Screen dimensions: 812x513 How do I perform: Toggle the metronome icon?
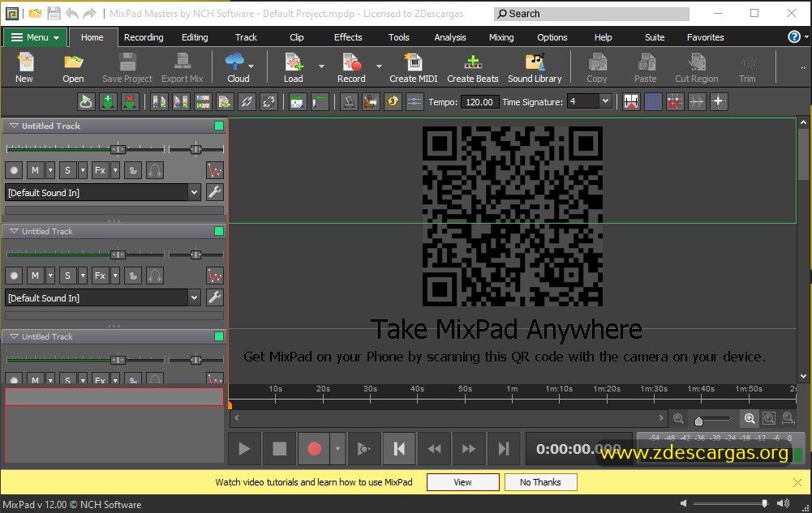pos(349,102)
